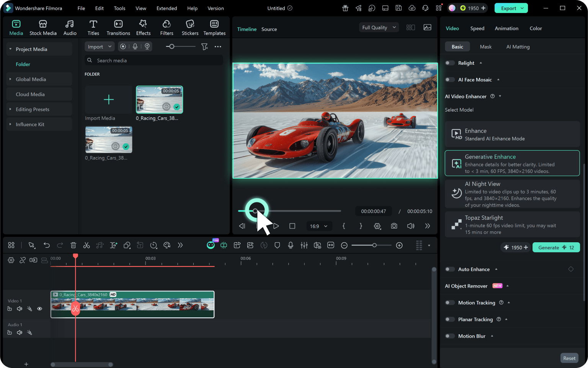Open the Transitions panel

coord(118,28)
